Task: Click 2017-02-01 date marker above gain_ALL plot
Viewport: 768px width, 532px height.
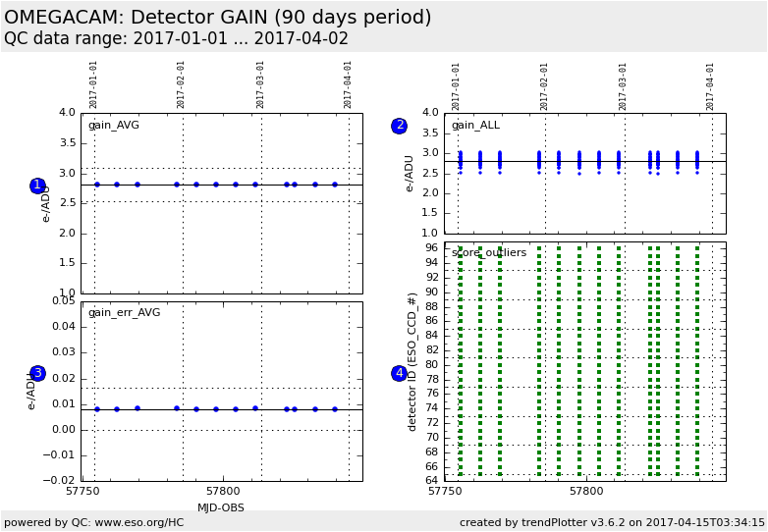Action: pos(544,86)
